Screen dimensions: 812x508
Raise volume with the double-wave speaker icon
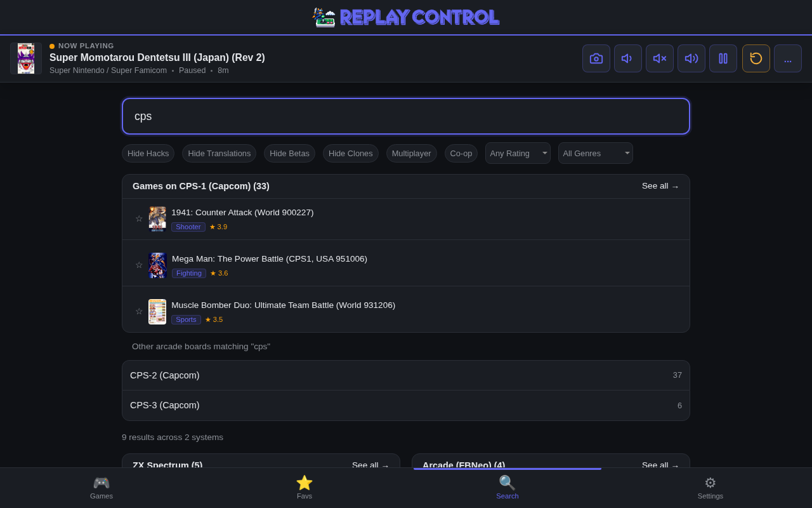pos(691,58)
